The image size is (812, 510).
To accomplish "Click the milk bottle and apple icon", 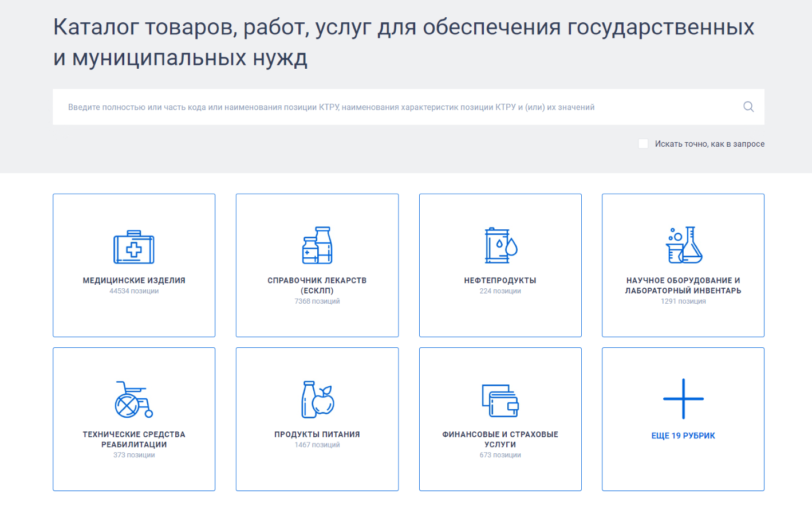I will [x=317, y=399].
